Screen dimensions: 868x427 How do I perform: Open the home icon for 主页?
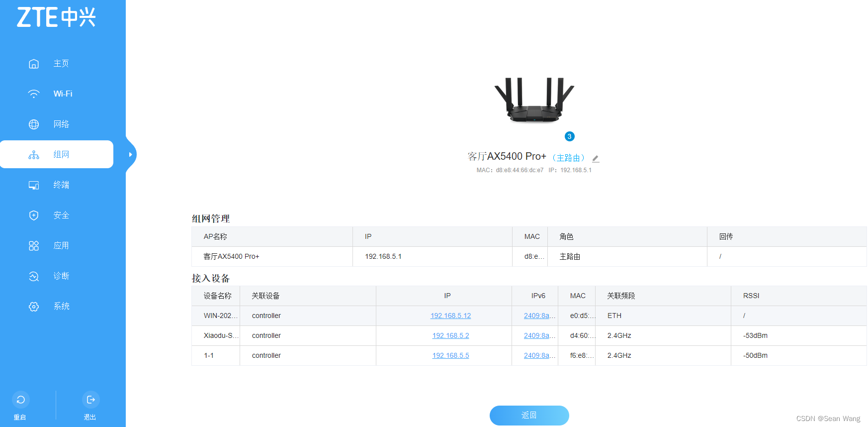click(x=34, y=64)
